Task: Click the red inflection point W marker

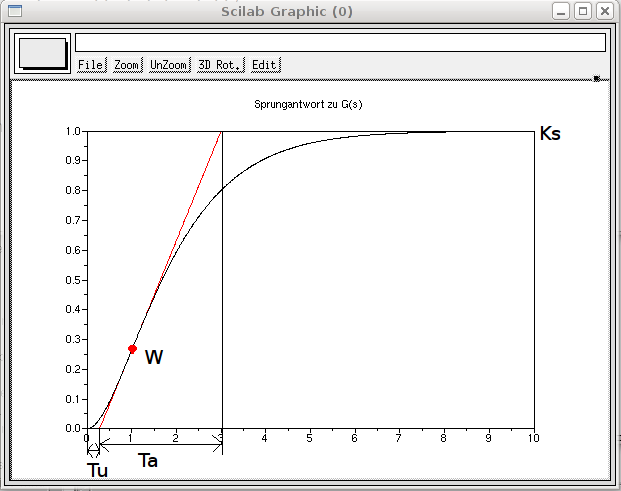Action: click(x=132, y=349)
